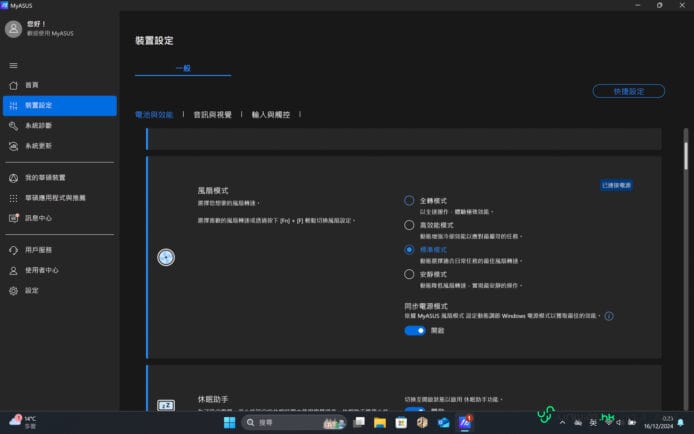The height and width of the screenshot is (434, 694).
Task: Open 首頁 home page from sidebar
Action: pos(31,85)
